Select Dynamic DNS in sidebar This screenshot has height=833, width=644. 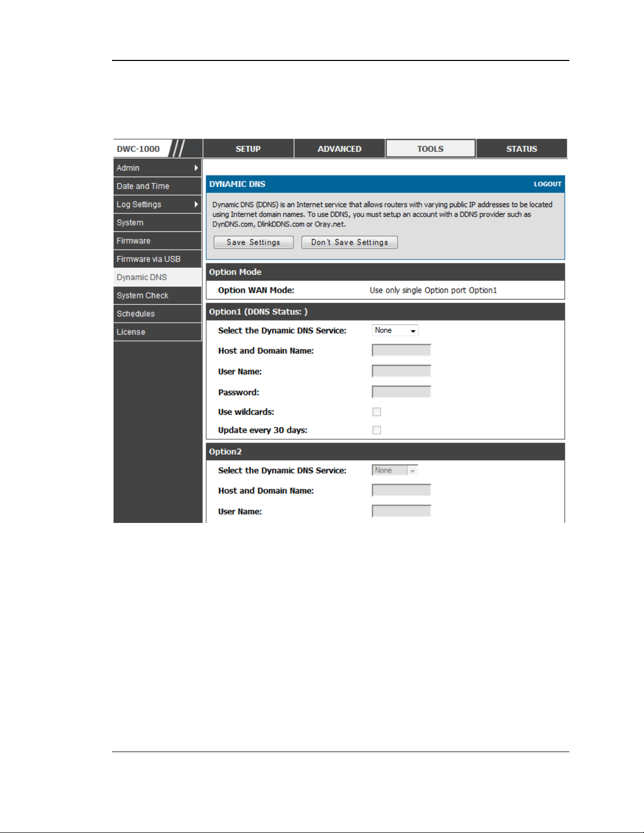(x=157, y=277)
